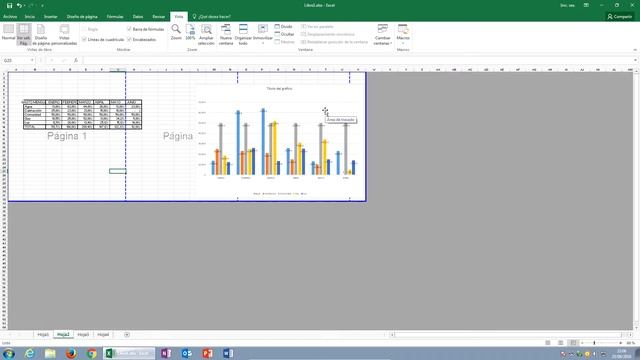
Task: Click the Name Box showing the cell reference
Action: (x=16, y=60)
